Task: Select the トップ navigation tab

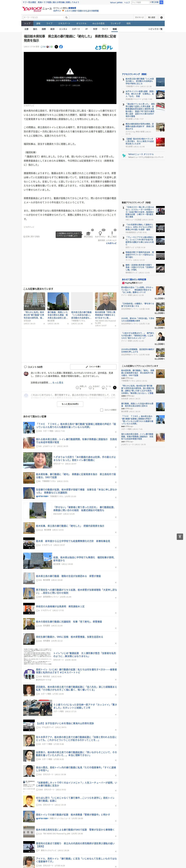Action: click(x=27, y=23)
